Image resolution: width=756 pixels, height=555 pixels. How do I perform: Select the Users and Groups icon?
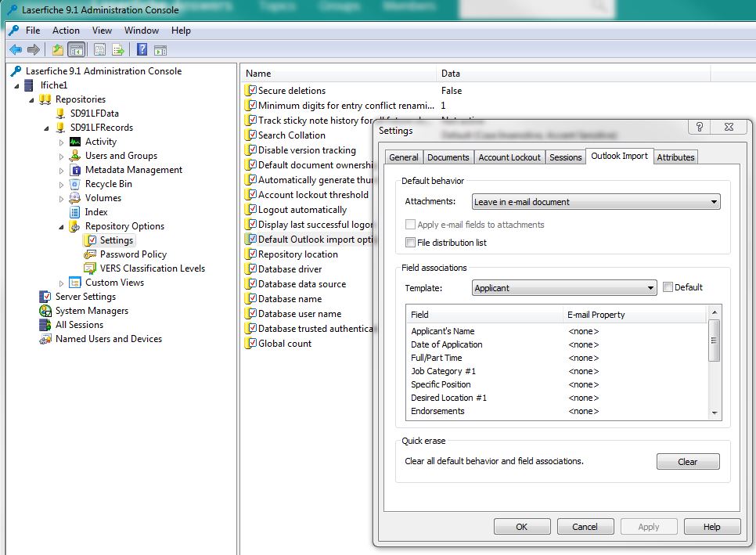[x=74, y=156]
